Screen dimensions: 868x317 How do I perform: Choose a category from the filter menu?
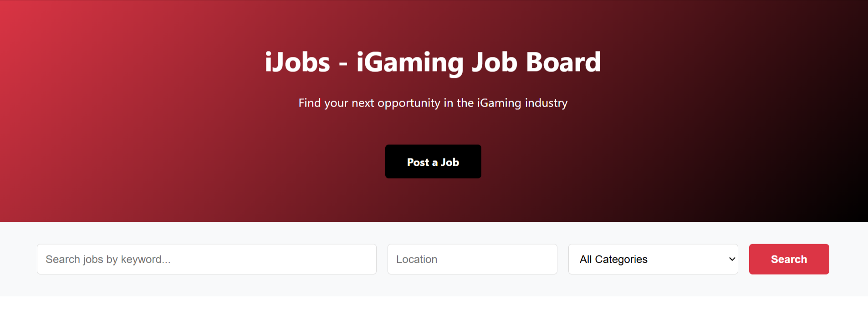point(652,259)
